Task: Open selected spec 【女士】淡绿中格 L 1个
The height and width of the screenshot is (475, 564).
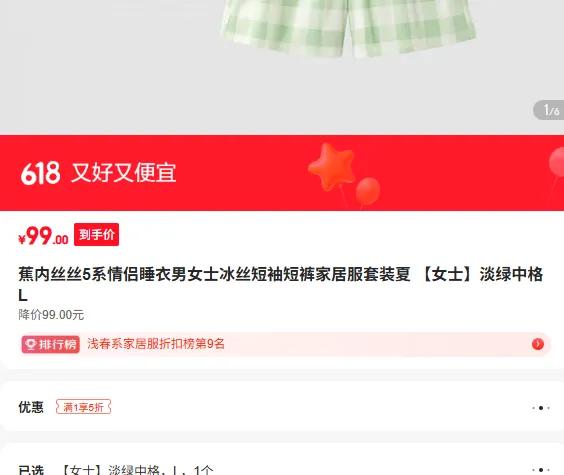Action: [x=137, y=470]
